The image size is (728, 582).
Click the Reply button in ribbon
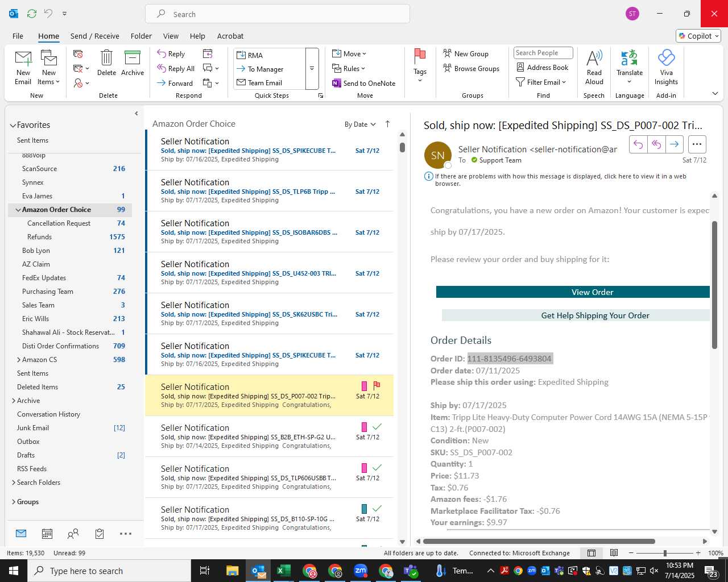point(171,53)
